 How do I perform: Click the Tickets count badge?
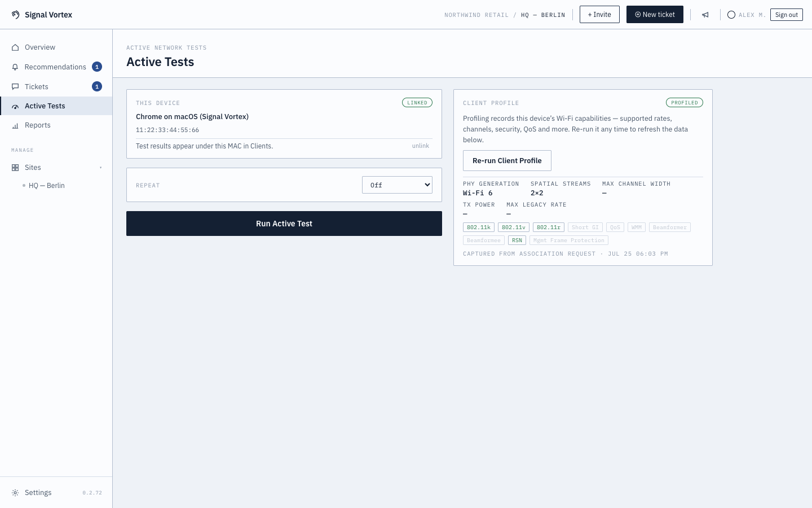click(97, 86)
